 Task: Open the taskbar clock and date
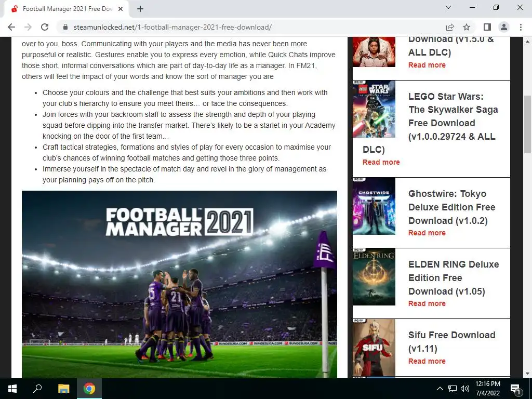[487, 389]
